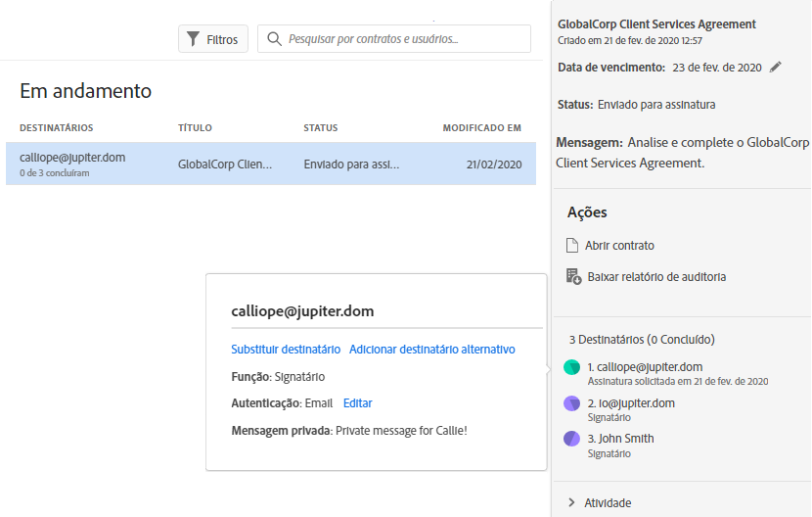Screen dimensions: 812x517
Task: Click Substituir destinatário link
Action: (x=286, y=349)
